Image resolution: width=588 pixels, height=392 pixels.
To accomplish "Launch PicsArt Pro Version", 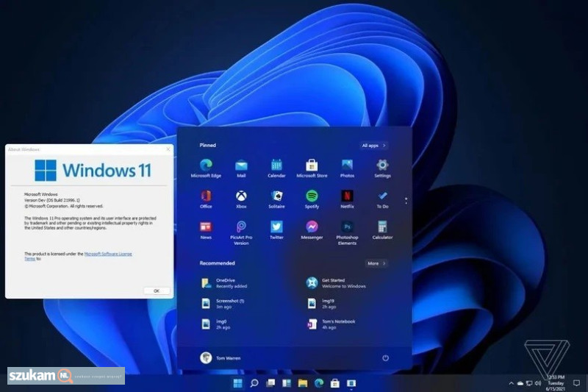I will [241, 232].
